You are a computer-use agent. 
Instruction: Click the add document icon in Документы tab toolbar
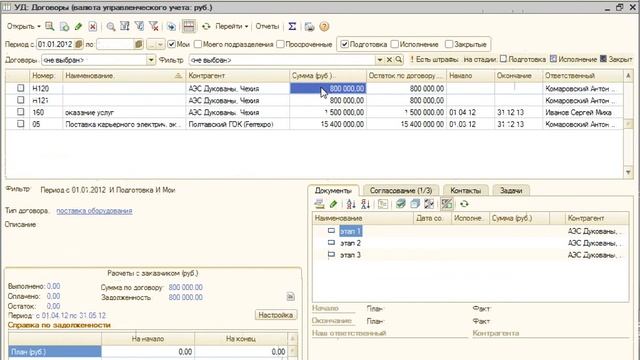[319, 204]
